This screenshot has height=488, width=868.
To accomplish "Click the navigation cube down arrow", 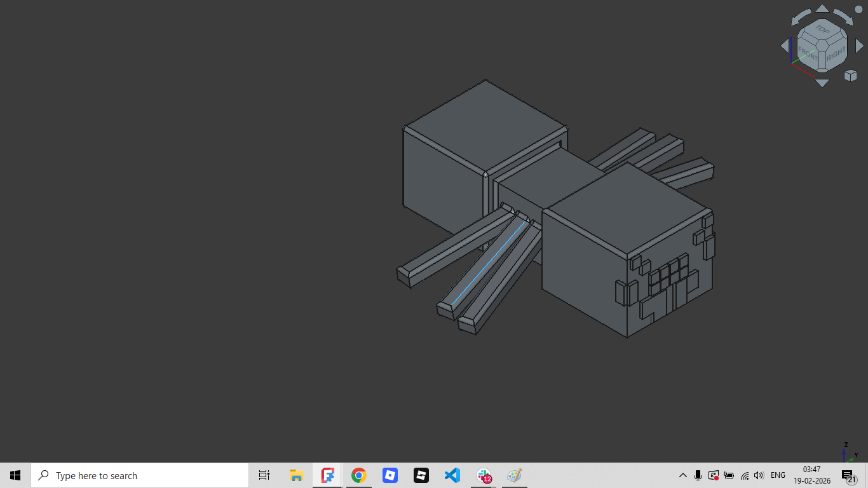I will [x=822, y=83].
